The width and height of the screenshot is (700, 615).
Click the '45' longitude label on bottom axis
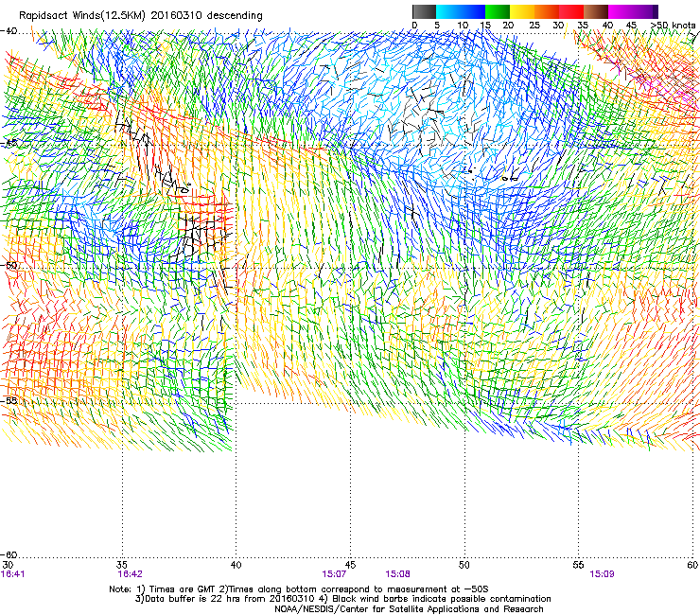click(350, 565)
